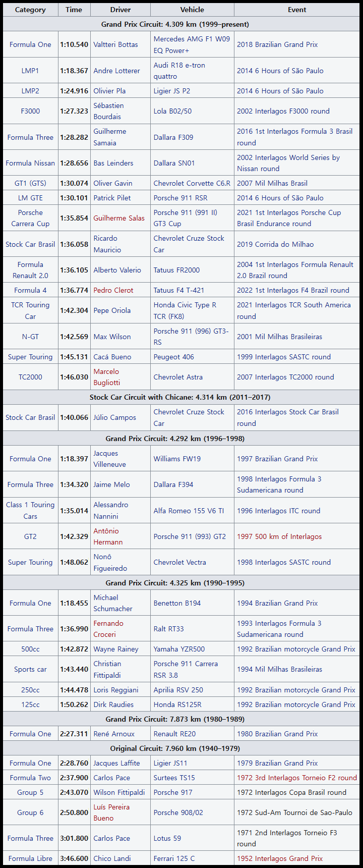
Task: Open the N-GT category link
Action: [30, 337]
